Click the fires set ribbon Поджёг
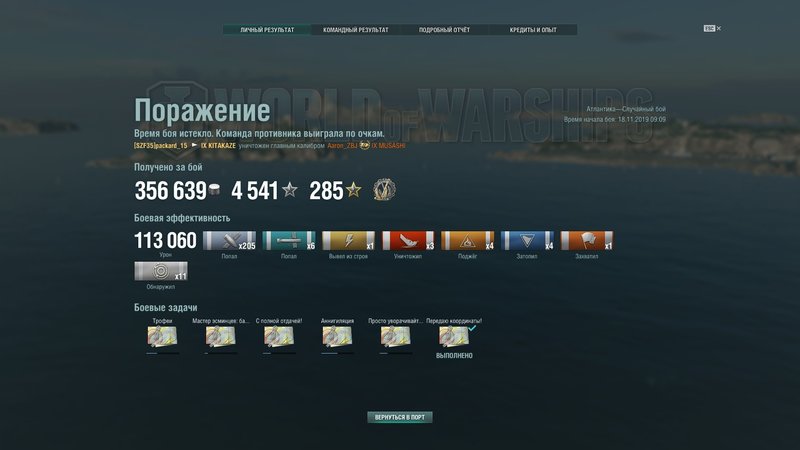The width and height of the screenshot is (800, 450). pyautogui.click(x=467, y=240)
